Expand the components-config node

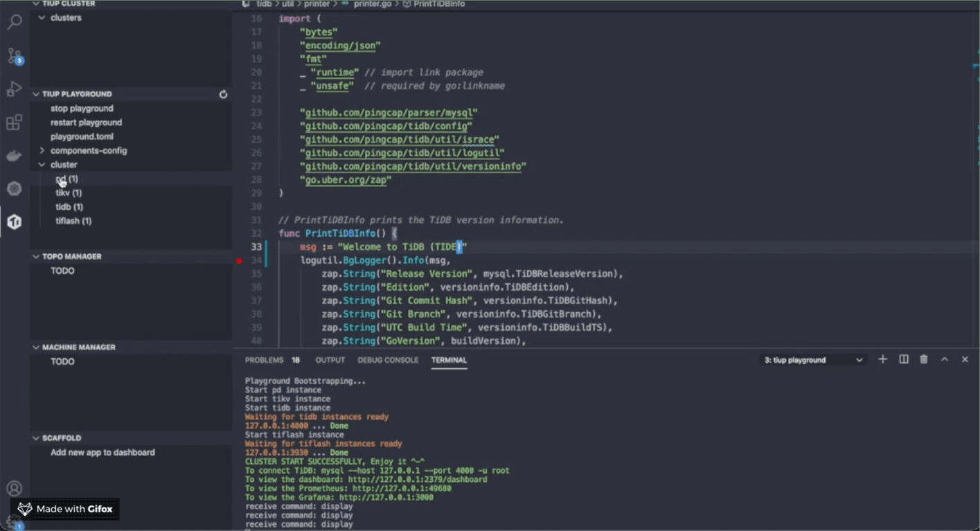pos(42,150)
